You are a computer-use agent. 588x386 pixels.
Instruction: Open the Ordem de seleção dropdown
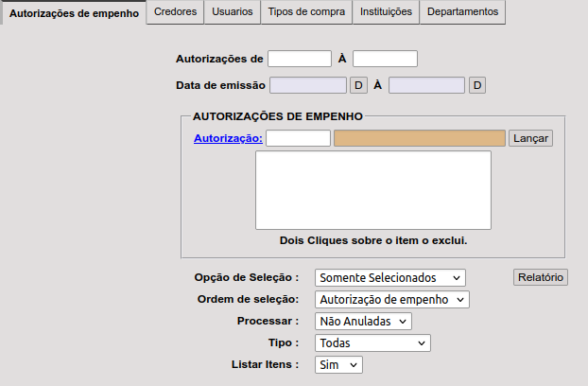click(x=391, y=299)
